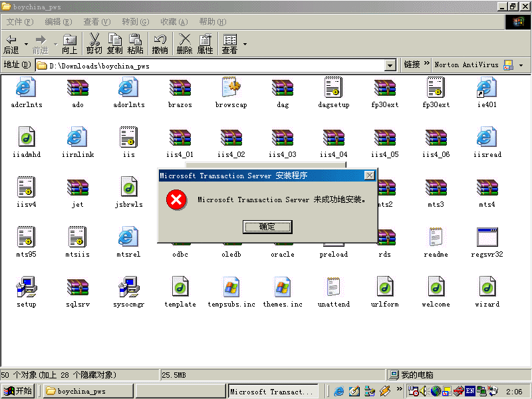Expand the 链接 links chevron
532x399 pixels.
click(427, 63)
